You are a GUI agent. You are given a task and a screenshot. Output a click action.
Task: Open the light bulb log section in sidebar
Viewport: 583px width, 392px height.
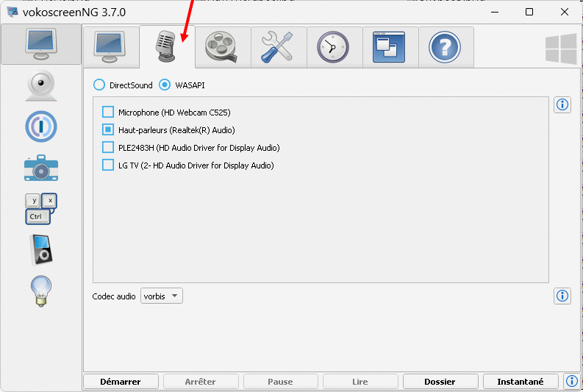(41, 291)
